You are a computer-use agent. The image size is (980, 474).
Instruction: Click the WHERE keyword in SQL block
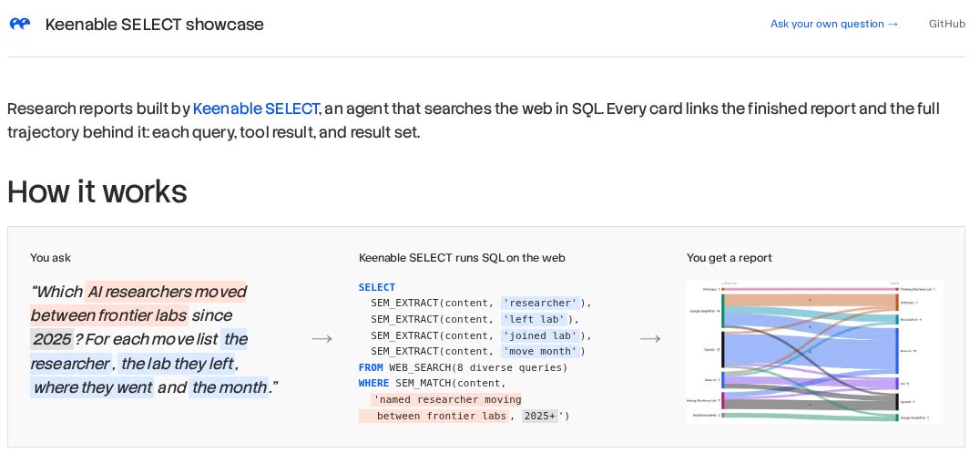coord(373,384)
